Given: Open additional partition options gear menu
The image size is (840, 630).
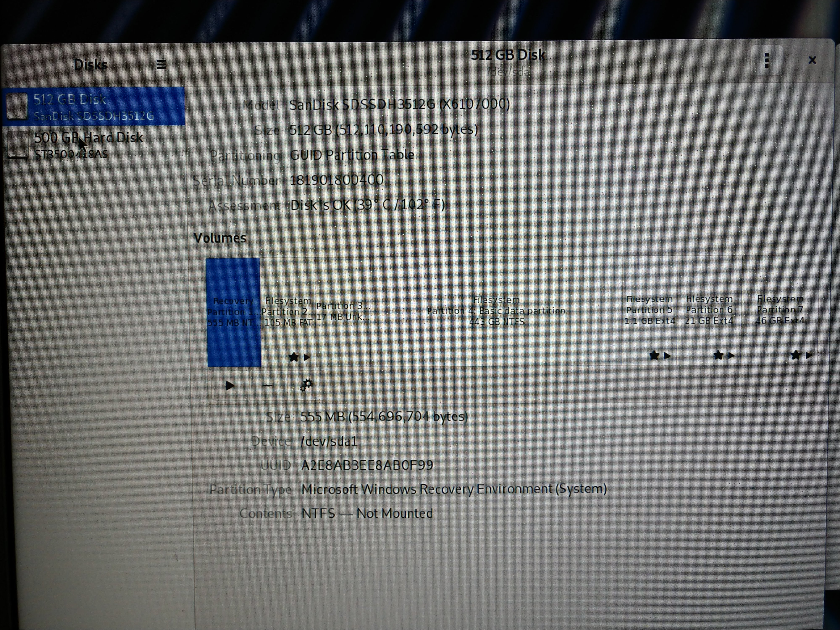Looking at the screenshot, I should [x=306, y=386].
